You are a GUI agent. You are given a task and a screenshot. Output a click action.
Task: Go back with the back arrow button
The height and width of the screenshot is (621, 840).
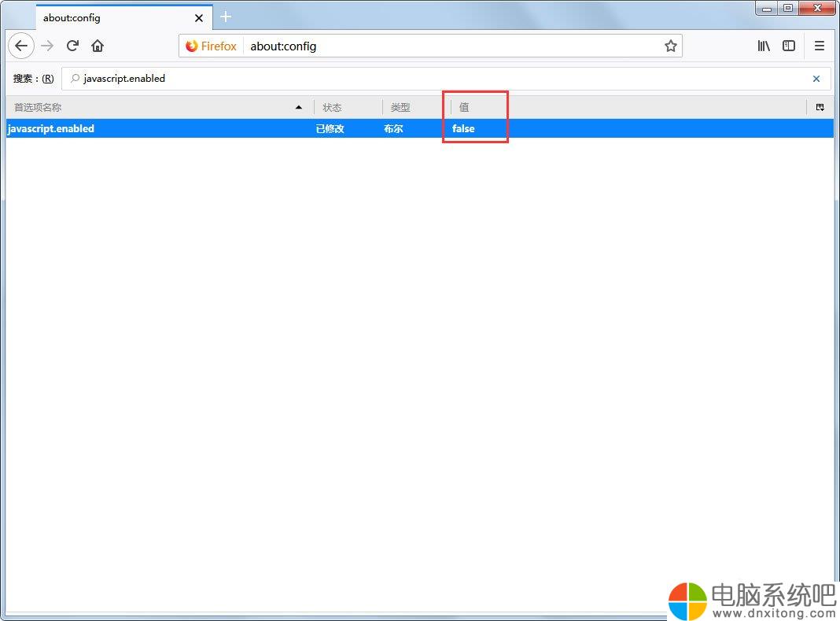[21, 46]
